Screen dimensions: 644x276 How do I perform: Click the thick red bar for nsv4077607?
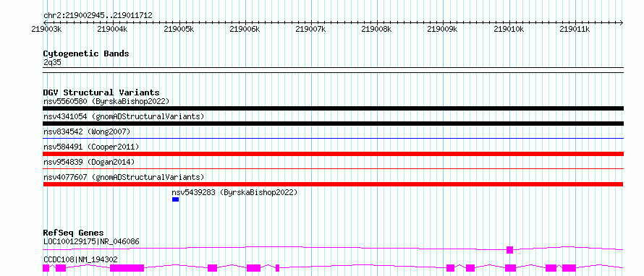point(333,184)
